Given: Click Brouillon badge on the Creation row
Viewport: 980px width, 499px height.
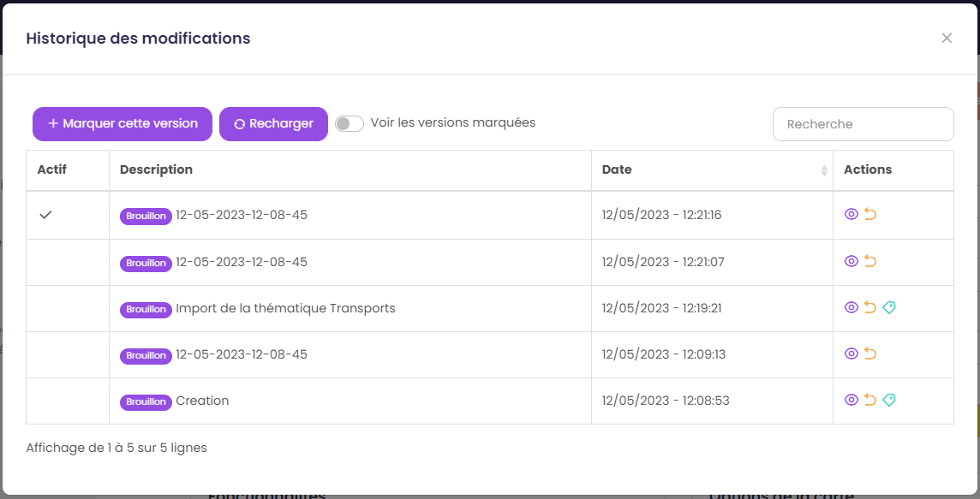Looking at the screenshot, I should (x=146, y=401).
